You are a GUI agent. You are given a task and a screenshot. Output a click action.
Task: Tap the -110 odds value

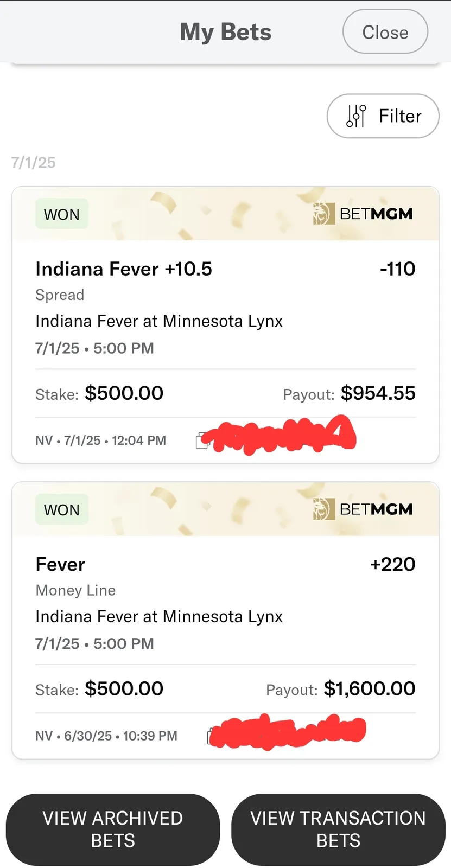point(397,269)
